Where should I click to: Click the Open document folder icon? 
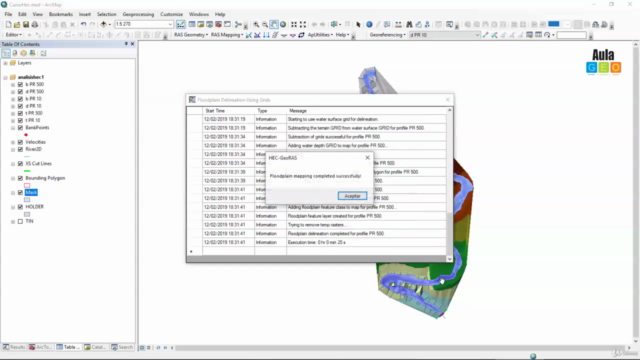coord(17,24)
